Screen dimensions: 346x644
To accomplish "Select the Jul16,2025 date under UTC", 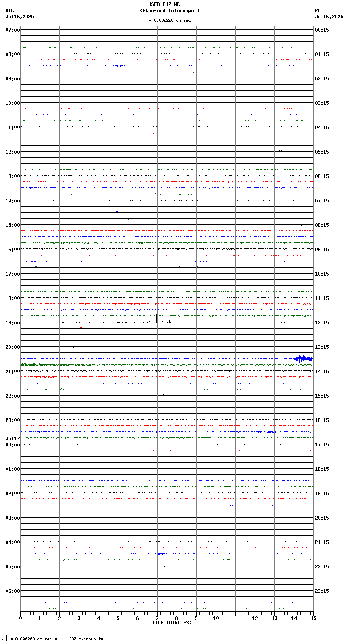I will (20, 17).
